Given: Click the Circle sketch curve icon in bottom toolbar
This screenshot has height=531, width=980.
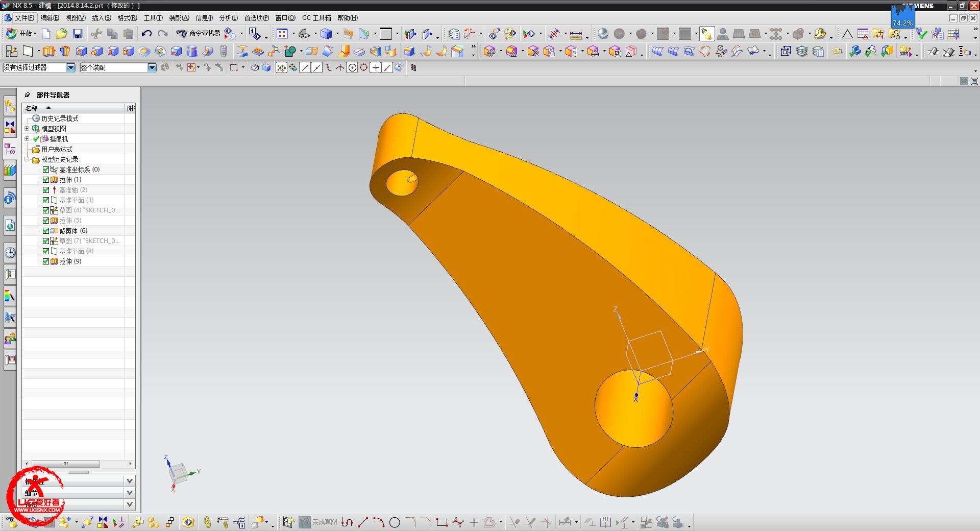Looking at the screenshot, I should [x=395, y=522].
